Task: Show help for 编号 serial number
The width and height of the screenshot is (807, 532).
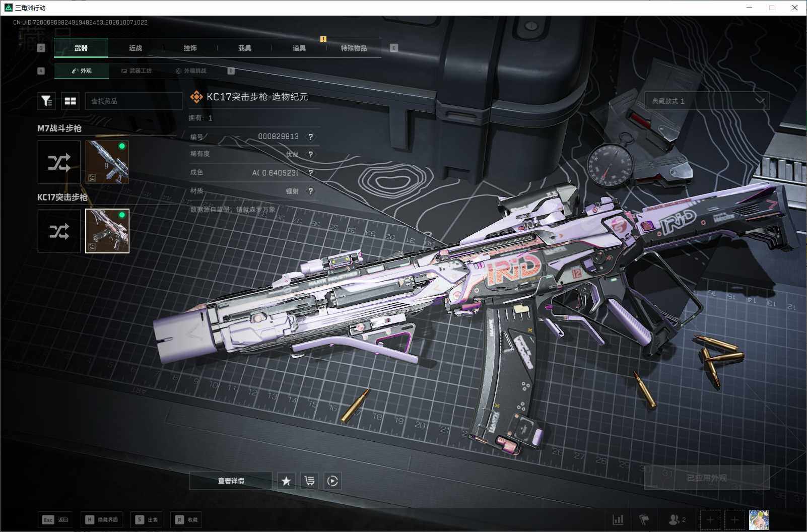Action: (311, 137)
